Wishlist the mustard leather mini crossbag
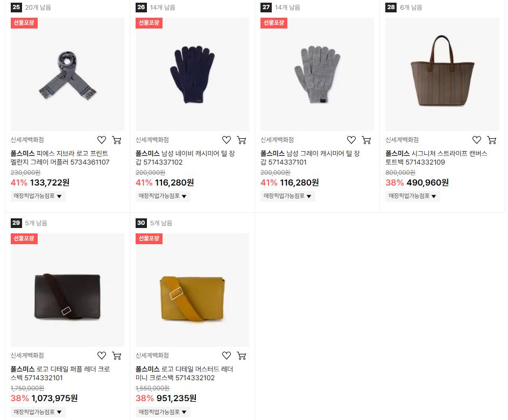 227,355
